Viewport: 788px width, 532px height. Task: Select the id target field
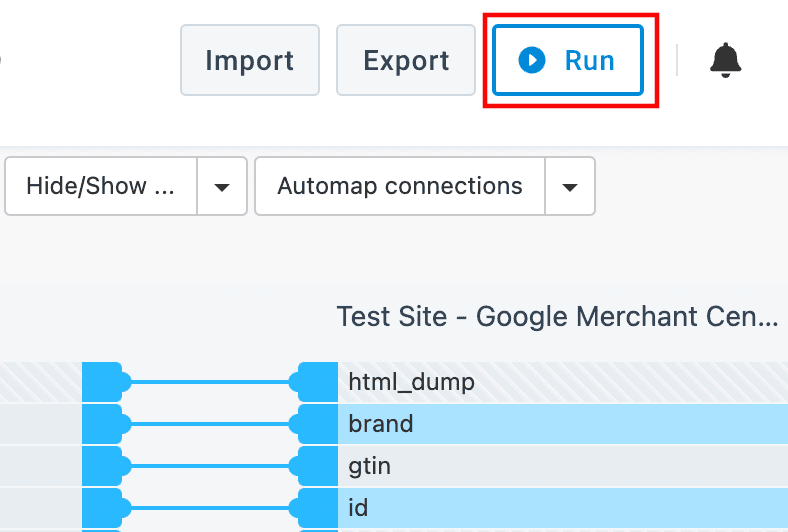(358, 508)
